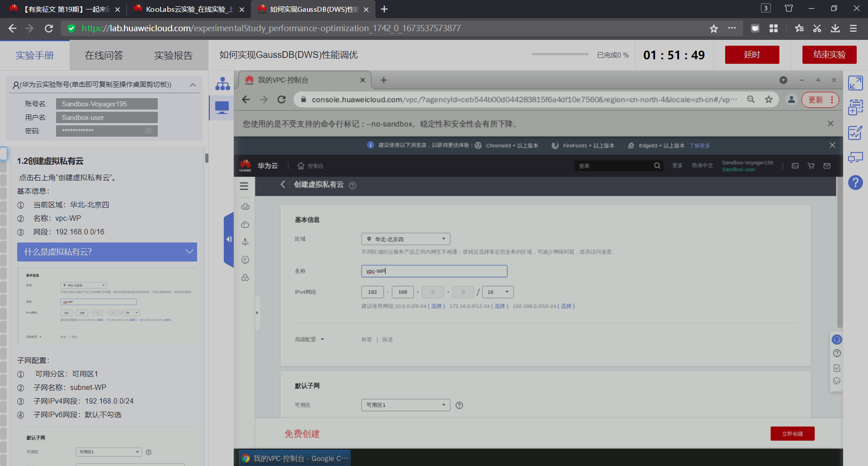Click the blue headset support floating icon

837,339
